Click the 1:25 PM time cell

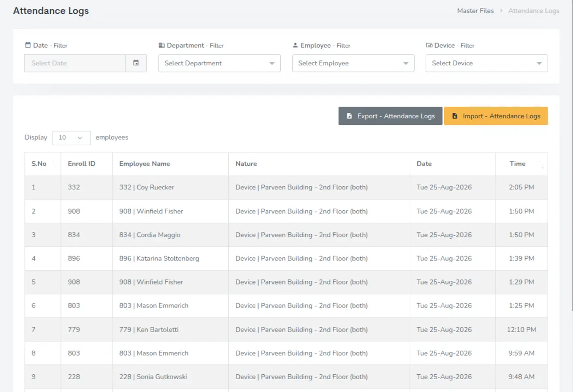tap(521, 305)
